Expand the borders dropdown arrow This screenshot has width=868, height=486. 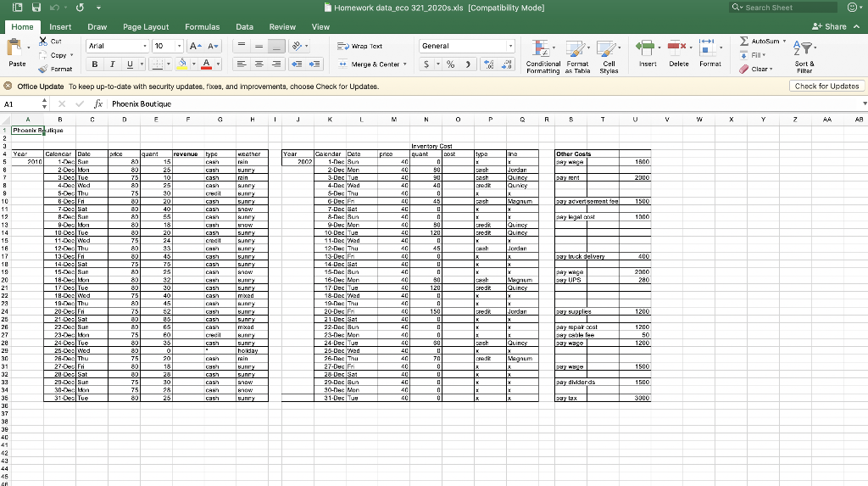pos(169,64)
